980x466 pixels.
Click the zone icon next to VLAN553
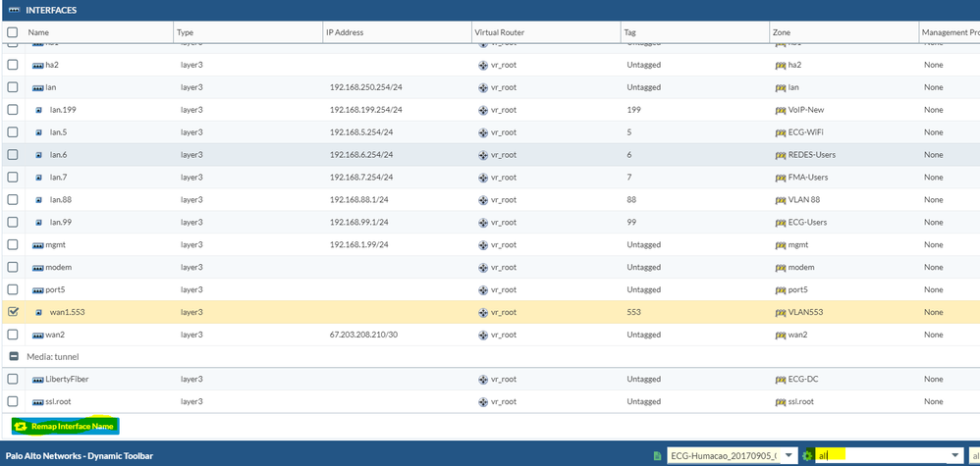tap(780, 312)
